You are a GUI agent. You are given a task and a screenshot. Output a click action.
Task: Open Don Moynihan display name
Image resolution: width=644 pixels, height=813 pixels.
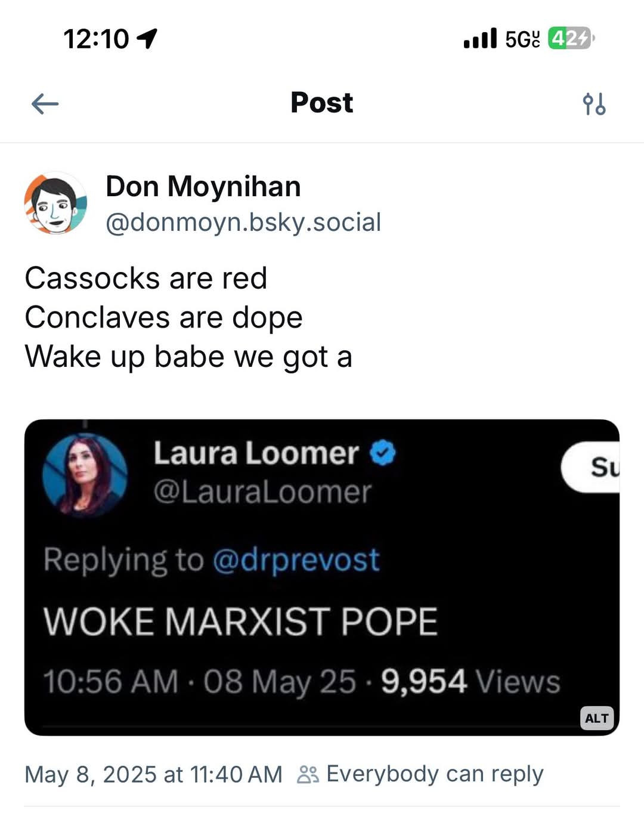click(203, 186)
